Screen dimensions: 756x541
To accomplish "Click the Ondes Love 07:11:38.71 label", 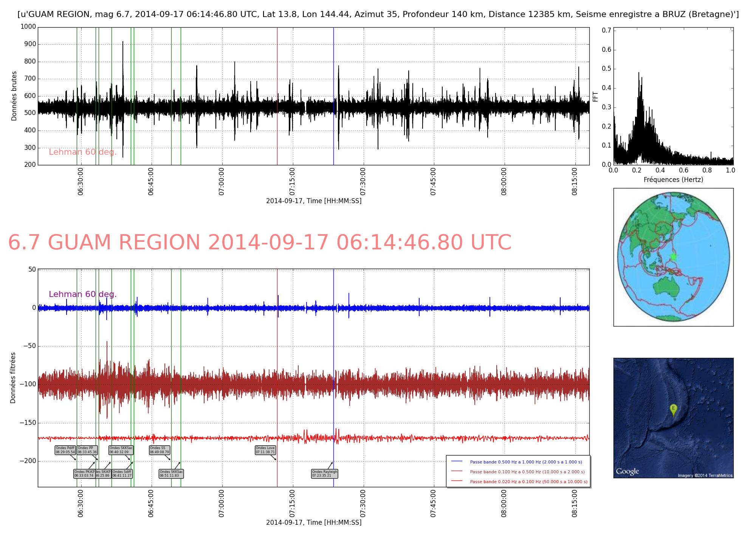I will (x=265, y=450).
